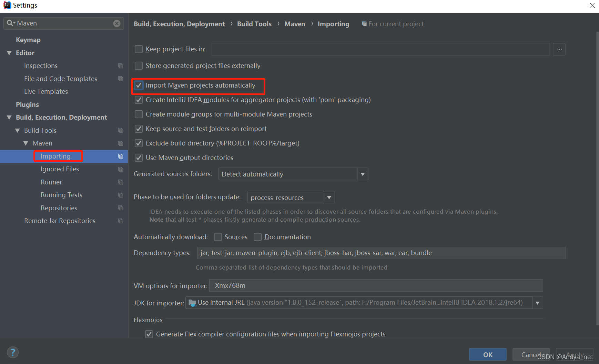Select Plugins in settings tree

click(27, 105)
